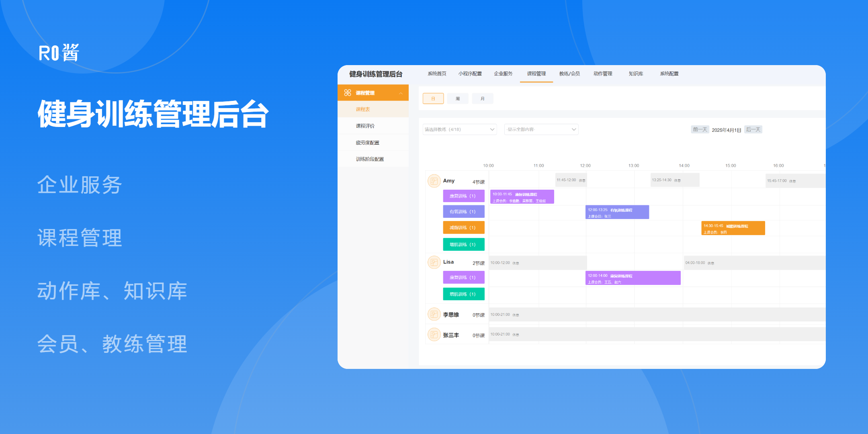The width and height of the screenshot is (868, 434).
Task: Click the 健身训练管理后台 app title
Action: point(376,74)
